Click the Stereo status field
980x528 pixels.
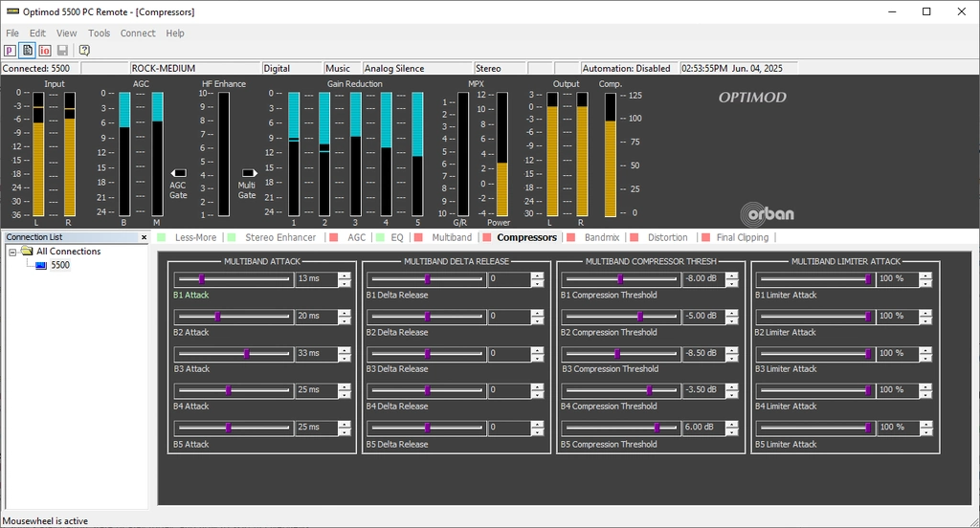click(500, 68)
